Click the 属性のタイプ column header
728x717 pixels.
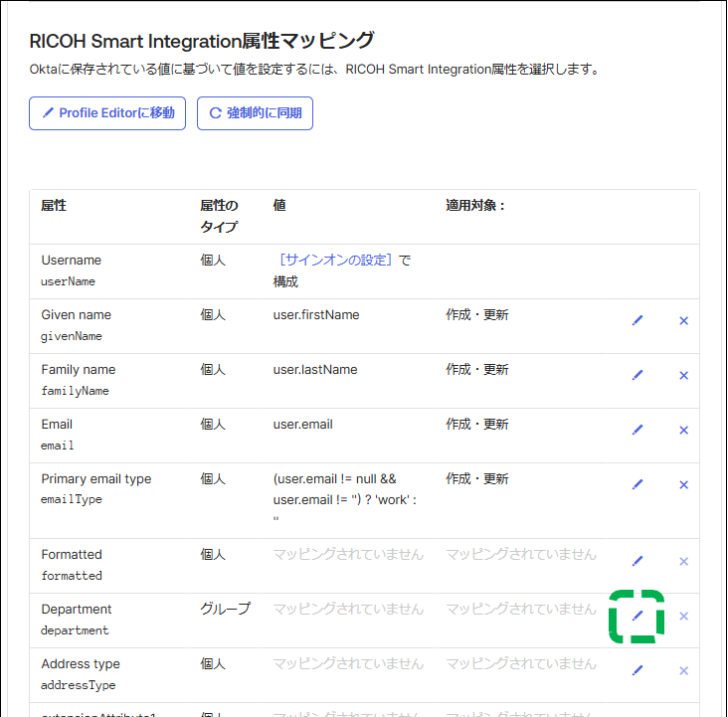(219, 216)
